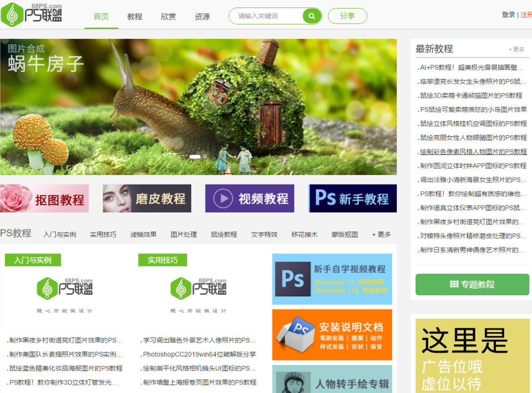This screenshot has width=532, height=393.
Task: Open the 欣赏 navigation tab
Action: pyautogui.click(x=168, y=16)
